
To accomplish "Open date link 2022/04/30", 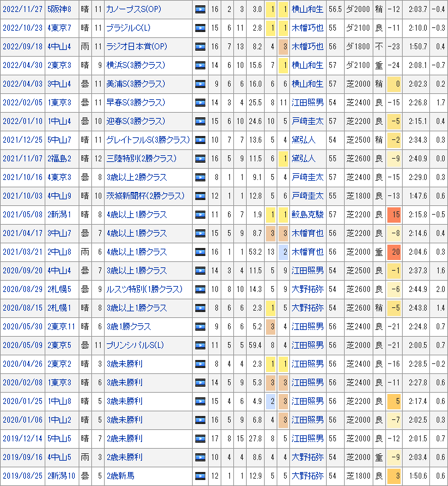I will pos(23,65).
